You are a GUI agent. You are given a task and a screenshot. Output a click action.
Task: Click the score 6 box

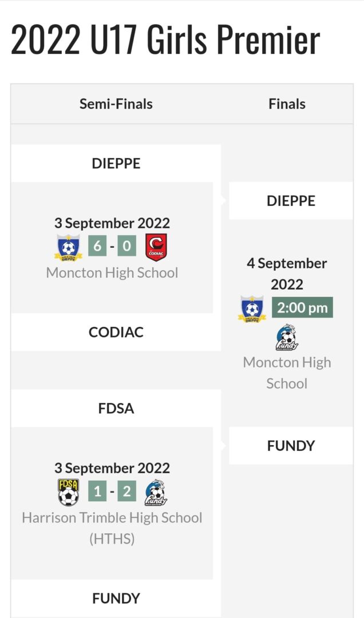pos(97,246)
